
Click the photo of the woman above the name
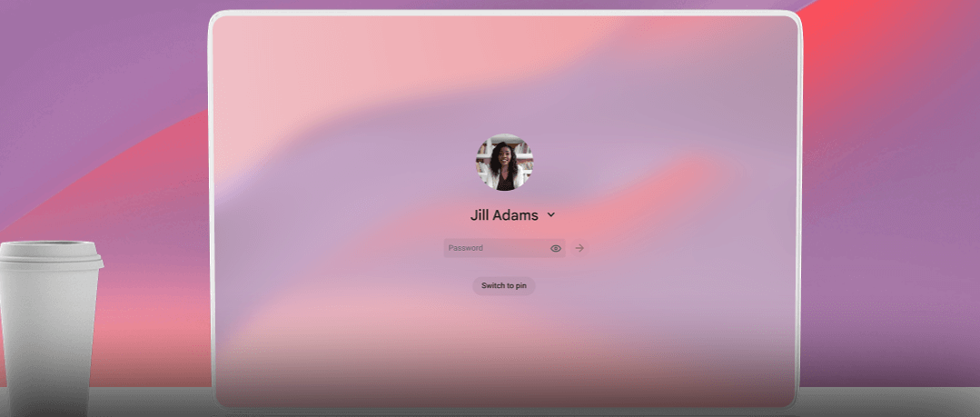point(504,163)
